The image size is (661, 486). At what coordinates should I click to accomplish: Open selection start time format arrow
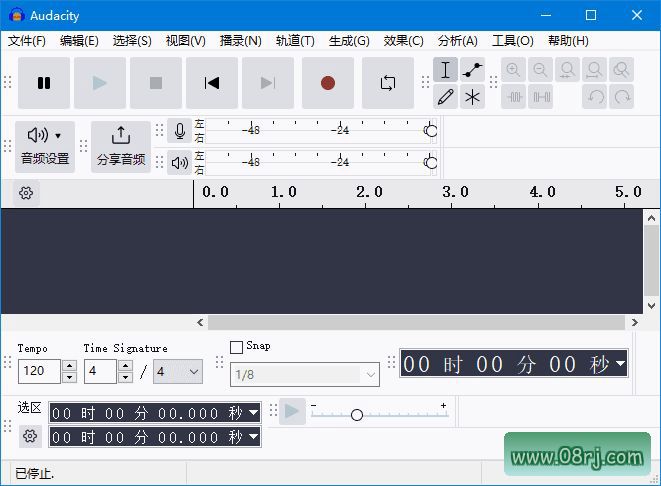[254, 412]
